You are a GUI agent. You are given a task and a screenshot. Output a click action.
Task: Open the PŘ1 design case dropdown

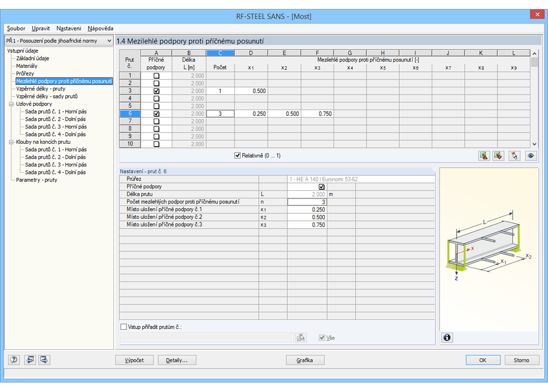(109, 41)
